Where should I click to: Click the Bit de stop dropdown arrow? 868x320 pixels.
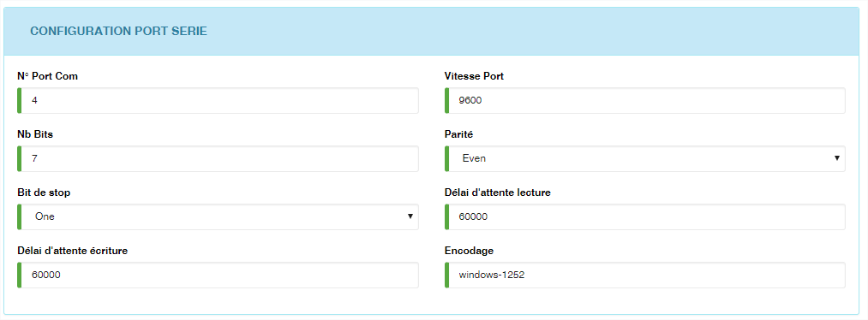(410, 216)
